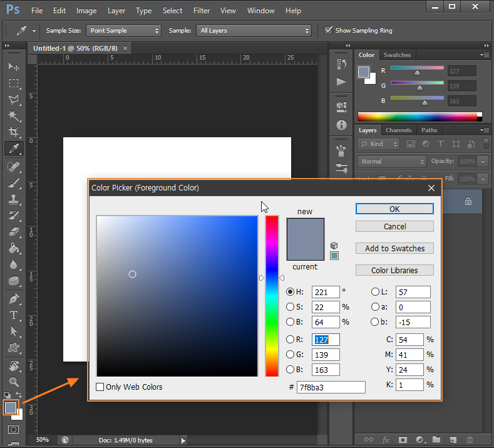Select the Horizontal Type tool
The height and width of the screenshot is (448, 494).
[x=14, y=315]
